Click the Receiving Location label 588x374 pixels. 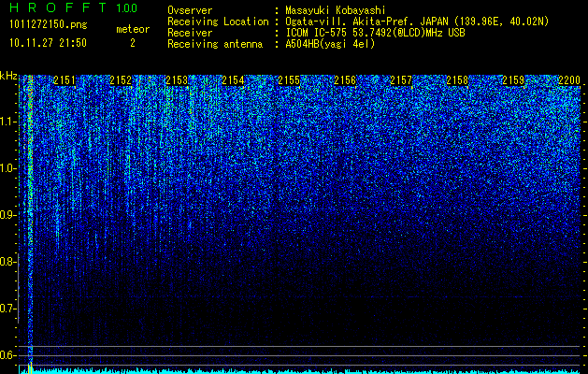tap(218, 22)
